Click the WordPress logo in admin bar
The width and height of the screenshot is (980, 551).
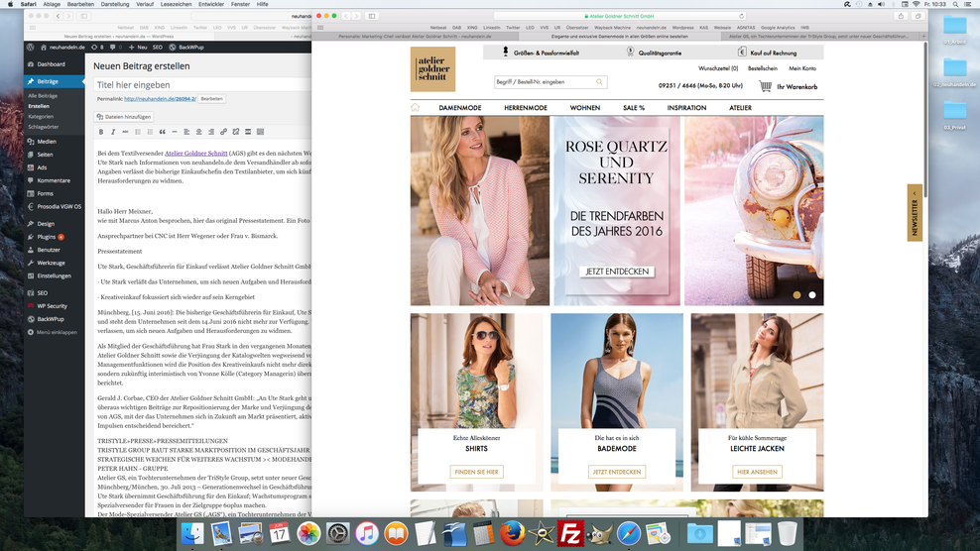tap(30, 47)
